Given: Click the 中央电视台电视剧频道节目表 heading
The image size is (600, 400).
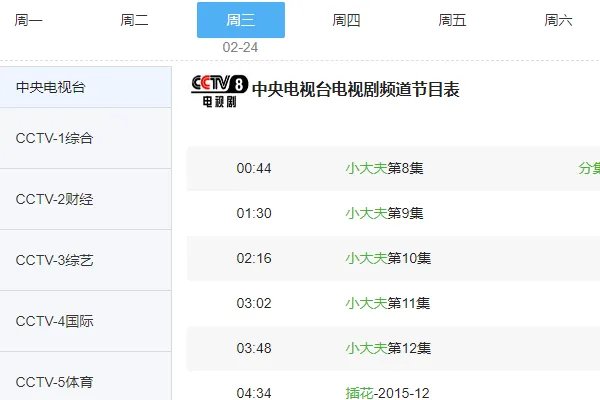Looking at the screenshot, I should coord(356,90).
